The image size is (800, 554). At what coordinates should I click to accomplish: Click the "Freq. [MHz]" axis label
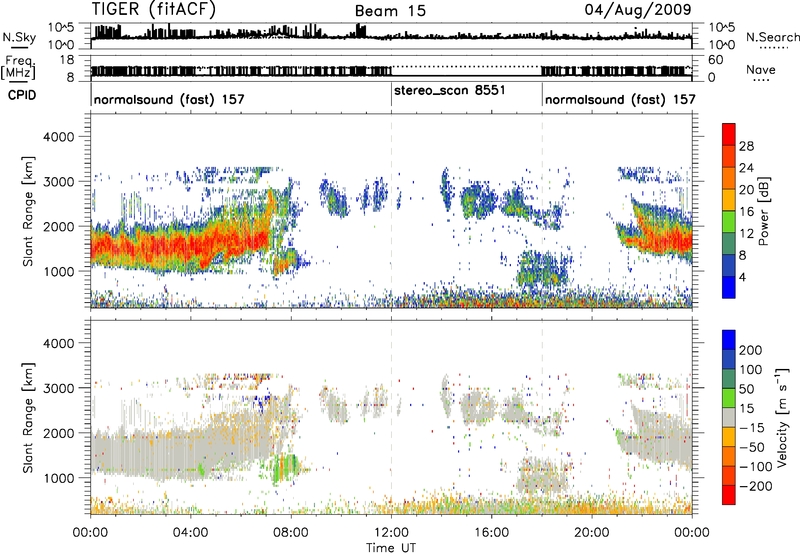pyautogui.click(x=18, y=68)
